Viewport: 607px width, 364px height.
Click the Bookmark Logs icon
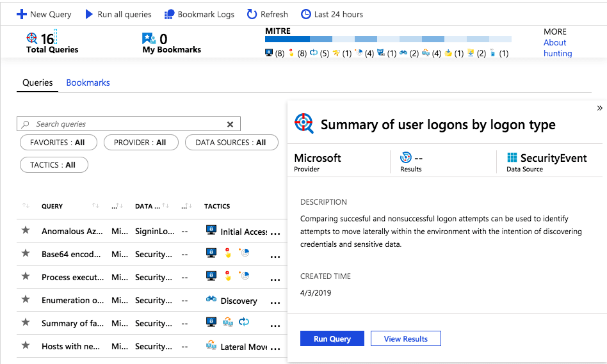(170, 14)
